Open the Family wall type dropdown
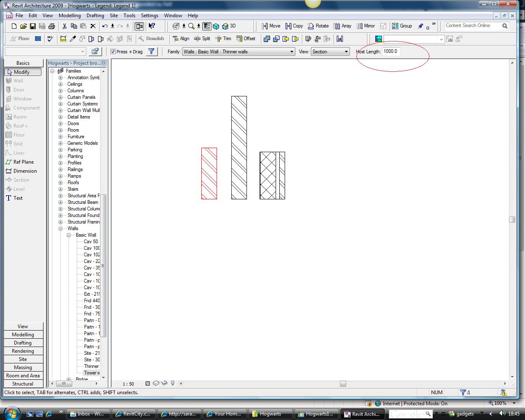 click(x=292, y=52)
